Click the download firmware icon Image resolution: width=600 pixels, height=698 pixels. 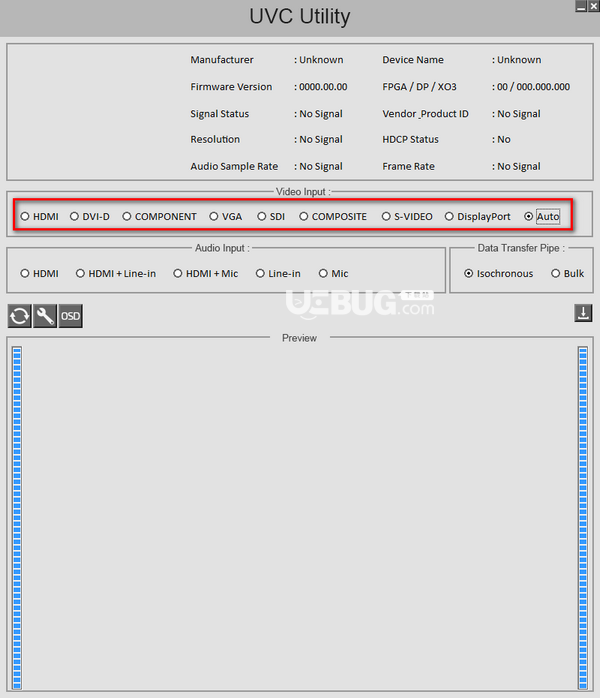[x=583, y=313]
